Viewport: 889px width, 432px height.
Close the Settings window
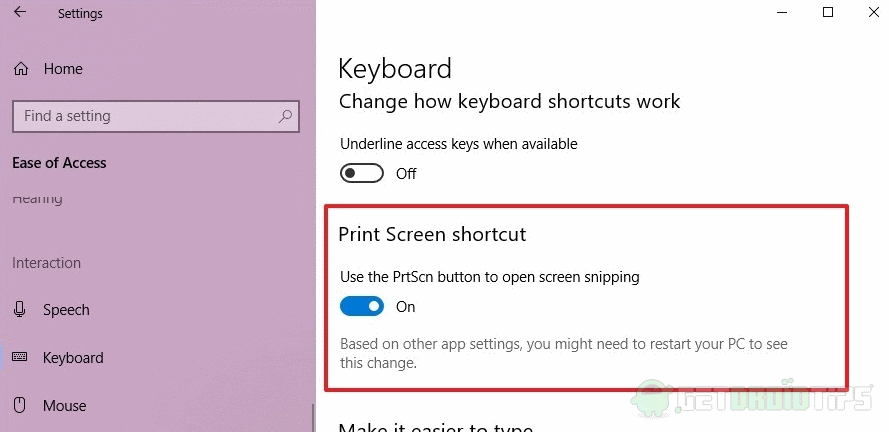point(874,12)
